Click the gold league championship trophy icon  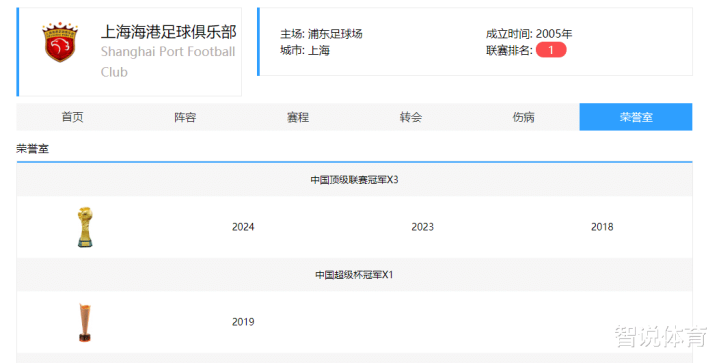[85, 227]
